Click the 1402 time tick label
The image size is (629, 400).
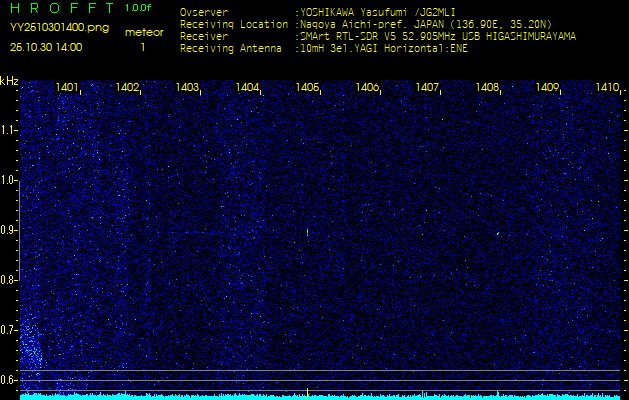[127, 87]
